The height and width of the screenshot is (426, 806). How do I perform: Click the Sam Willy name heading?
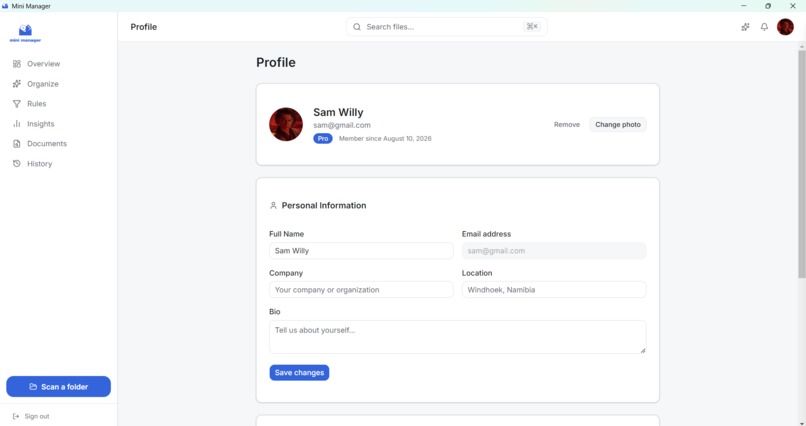pyautogui.click(x=338, y=112)
